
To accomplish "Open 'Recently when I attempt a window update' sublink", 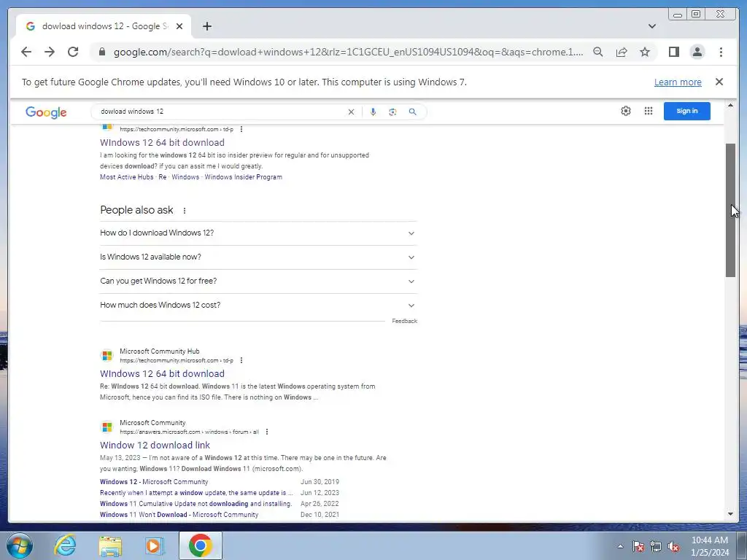I will click(196, 493).
